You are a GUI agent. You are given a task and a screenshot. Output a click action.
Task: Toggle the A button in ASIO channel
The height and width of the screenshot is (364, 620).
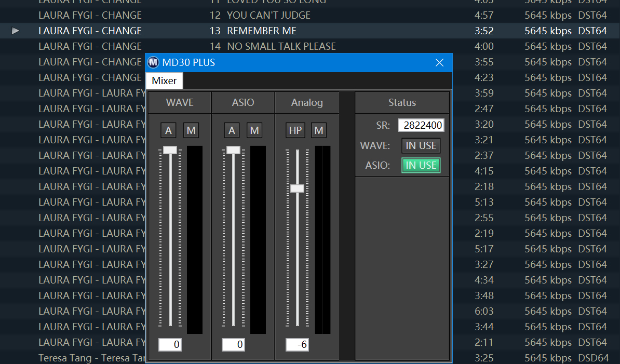click(x=232, y=130)
